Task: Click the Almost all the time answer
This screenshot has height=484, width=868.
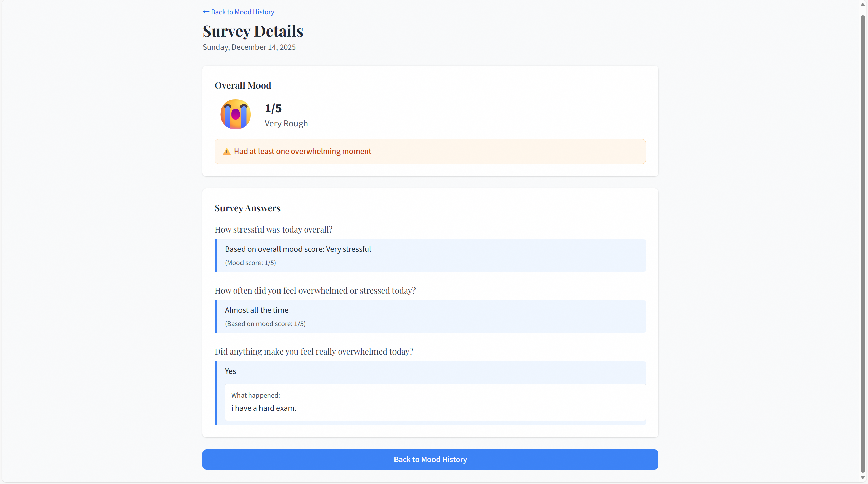Action: click(x=256, y=310)
